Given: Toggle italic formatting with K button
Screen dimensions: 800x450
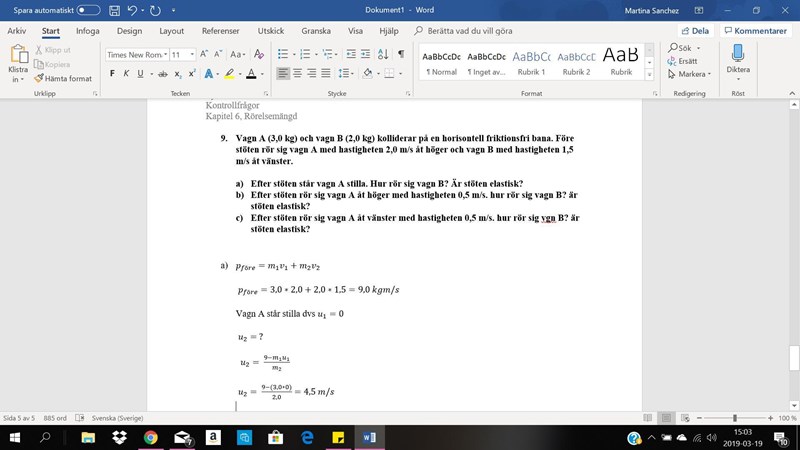Looking at the screenshot, I should [126, 74].
